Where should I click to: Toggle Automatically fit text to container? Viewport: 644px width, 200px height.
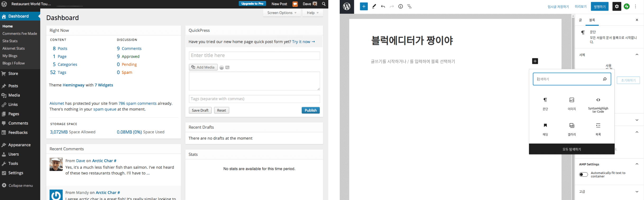583,174
